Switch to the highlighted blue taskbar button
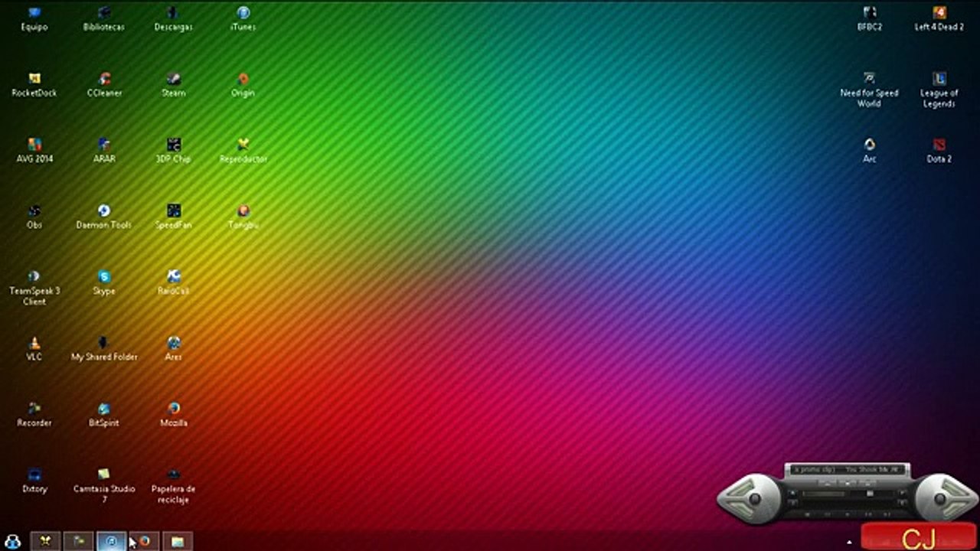The width and height of the screenshot is (980, 551). pos(111,541)
